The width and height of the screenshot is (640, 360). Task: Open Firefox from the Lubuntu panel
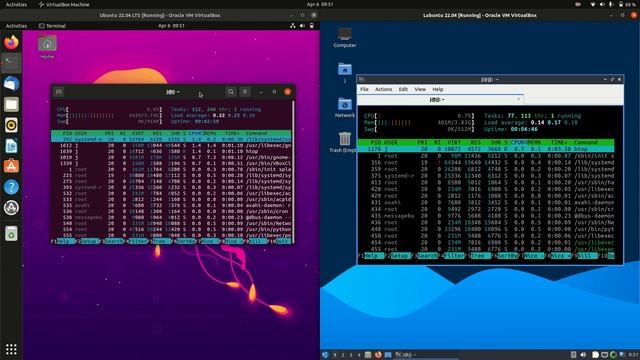pyautogui.click(x=378, y=355)
